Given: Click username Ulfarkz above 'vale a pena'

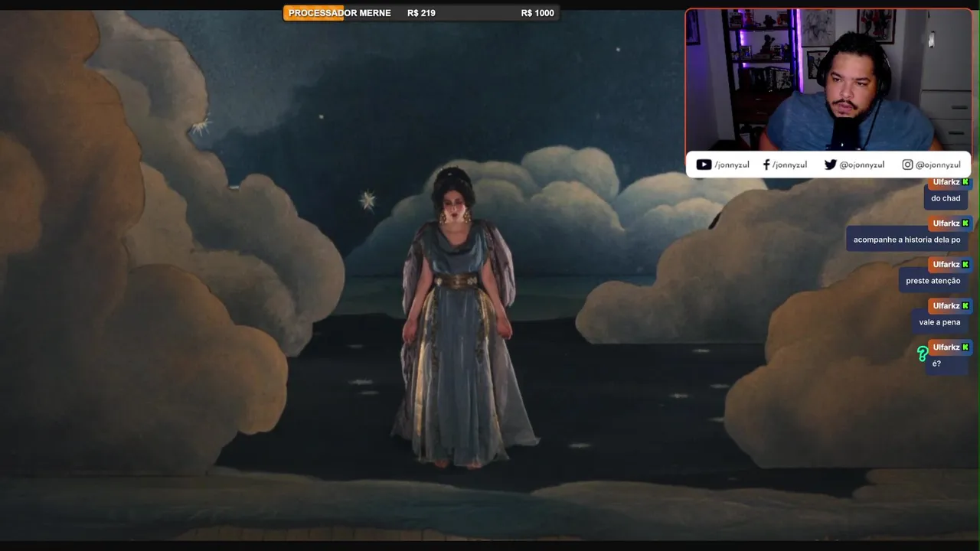Looking at the screenshot, I should point(946,306).
